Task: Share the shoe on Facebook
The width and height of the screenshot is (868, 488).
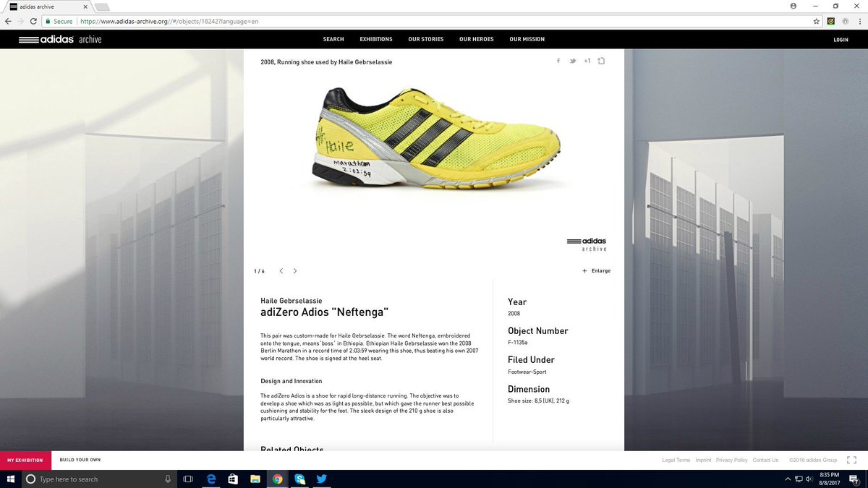Action: (558, 61)
